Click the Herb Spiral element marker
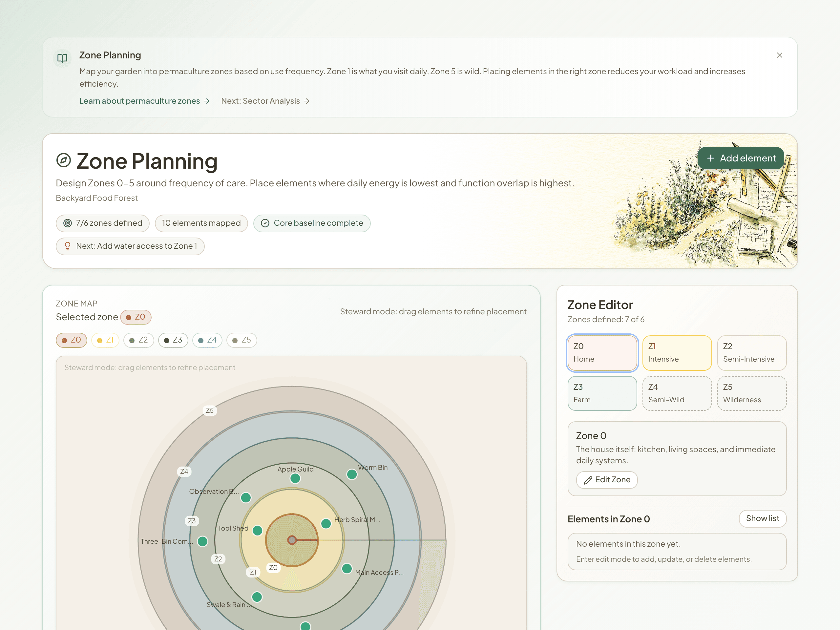The image size is (840, 630). [325, 523]
